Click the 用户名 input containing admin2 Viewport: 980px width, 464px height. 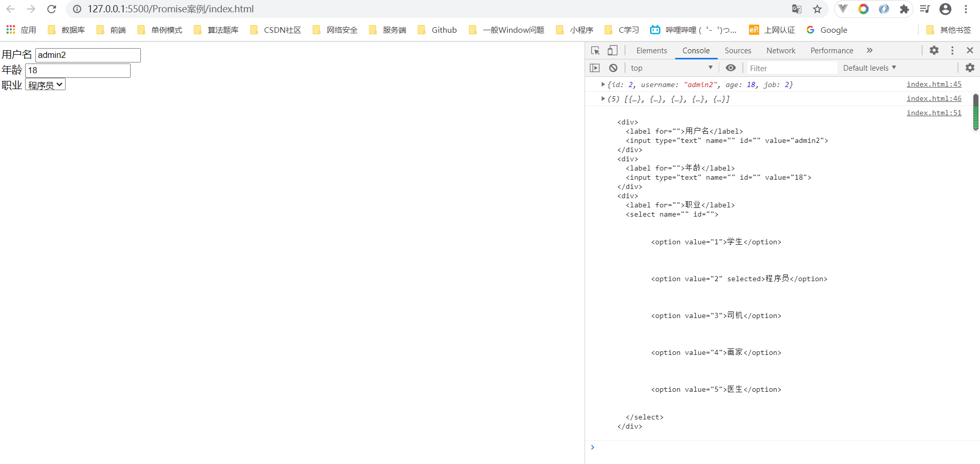point(88,55)
